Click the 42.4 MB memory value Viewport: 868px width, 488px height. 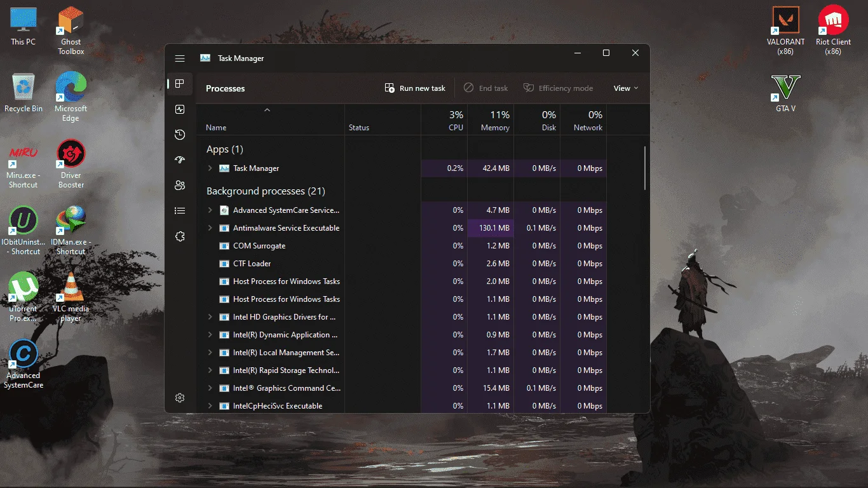[x=496, y=168]
